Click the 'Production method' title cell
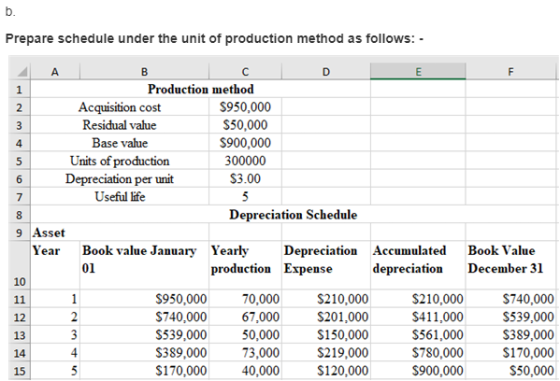Screen dimensions: 560x381 click(201, 89)
